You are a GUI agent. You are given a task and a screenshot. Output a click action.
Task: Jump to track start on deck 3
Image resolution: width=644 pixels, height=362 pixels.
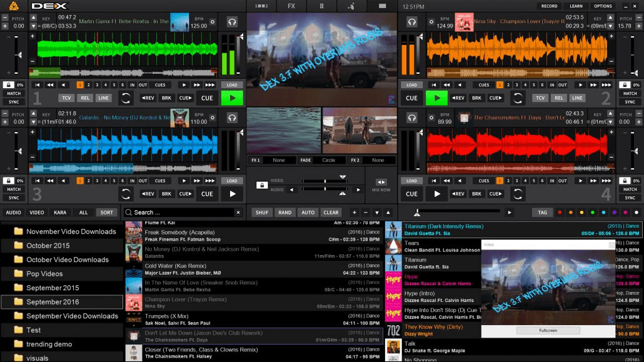click(38, 181)
